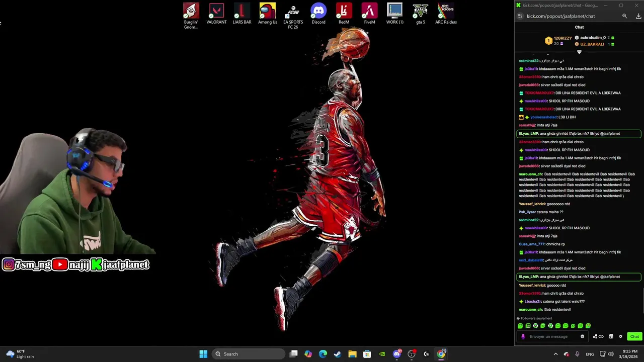Open Discord from the taskbar
The height and width of the screenshot is (362, 644).
(397, 354)
